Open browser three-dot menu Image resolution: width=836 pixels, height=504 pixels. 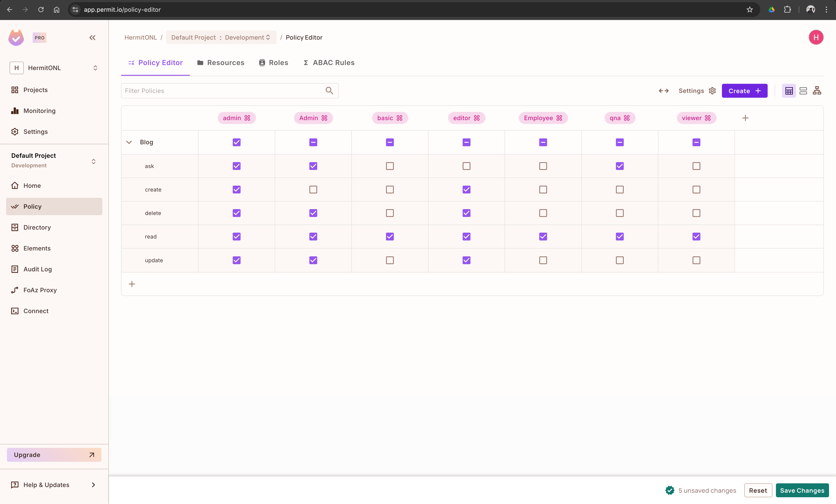coord(826,10)
